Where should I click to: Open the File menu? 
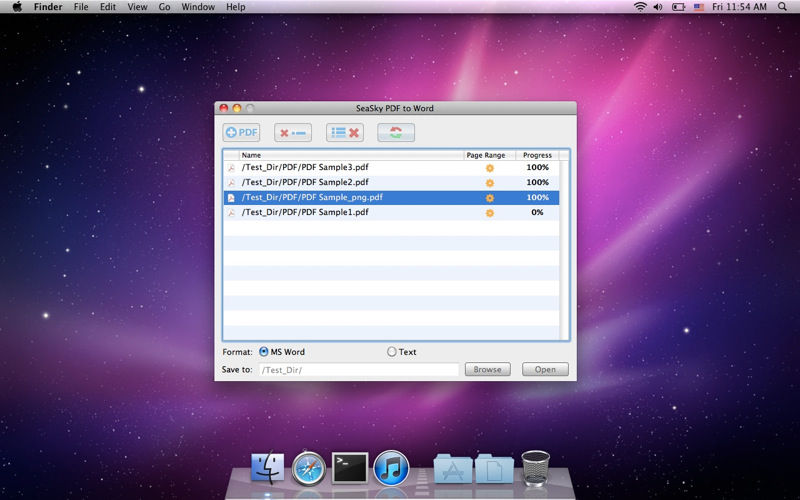click(81, 7)
